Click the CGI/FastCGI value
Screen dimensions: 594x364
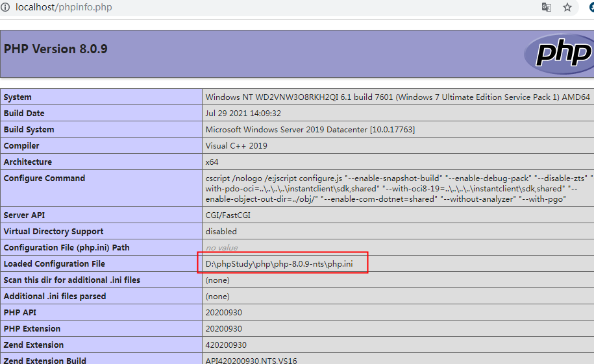tap(228, 215)
